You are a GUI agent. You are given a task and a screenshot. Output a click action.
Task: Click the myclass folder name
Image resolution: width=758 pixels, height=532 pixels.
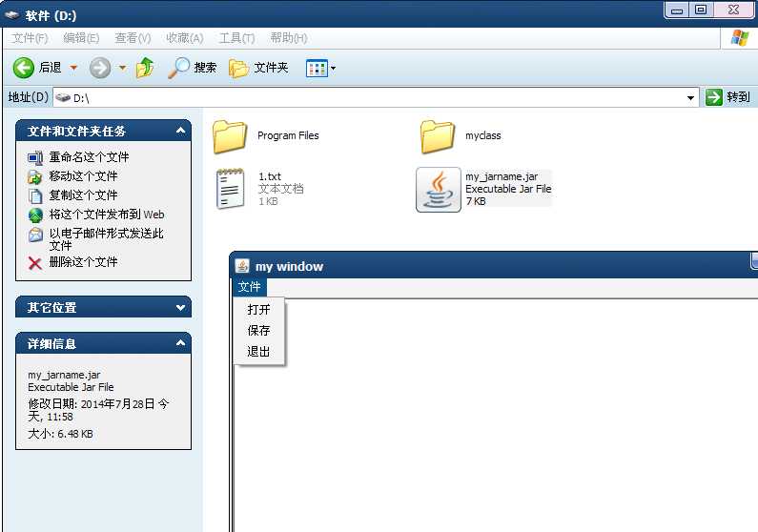click(483, 135)
